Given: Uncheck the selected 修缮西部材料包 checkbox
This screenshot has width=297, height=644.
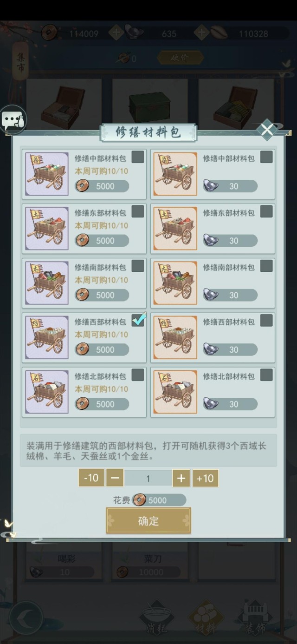Looking at the screenshot, I should click(138, 320).
